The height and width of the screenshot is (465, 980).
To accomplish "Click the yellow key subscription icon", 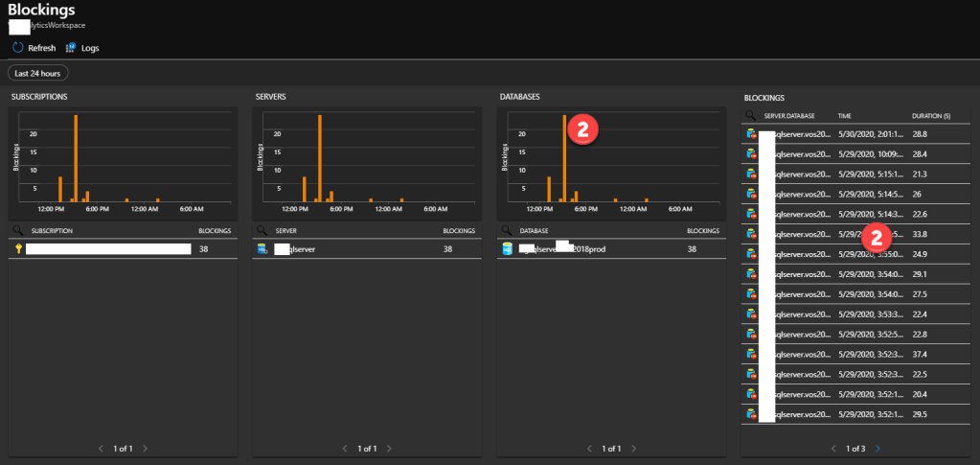I will pos(17,249).
